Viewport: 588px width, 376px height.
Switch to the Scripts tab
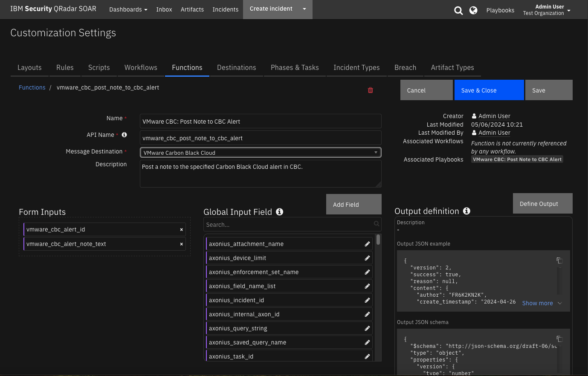(99, 67)
